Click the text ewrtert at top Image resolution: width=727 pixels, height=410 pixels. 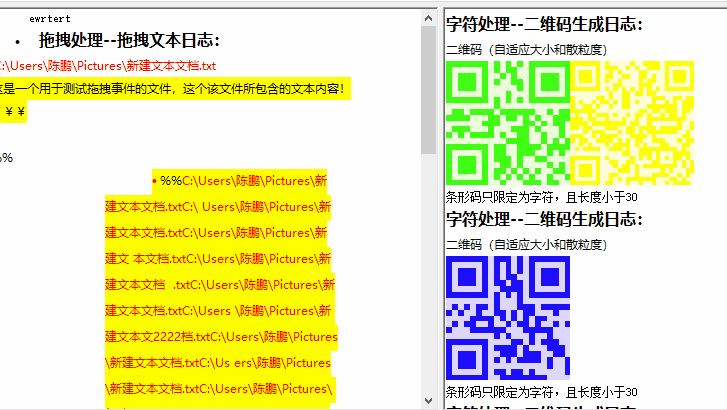51,18
